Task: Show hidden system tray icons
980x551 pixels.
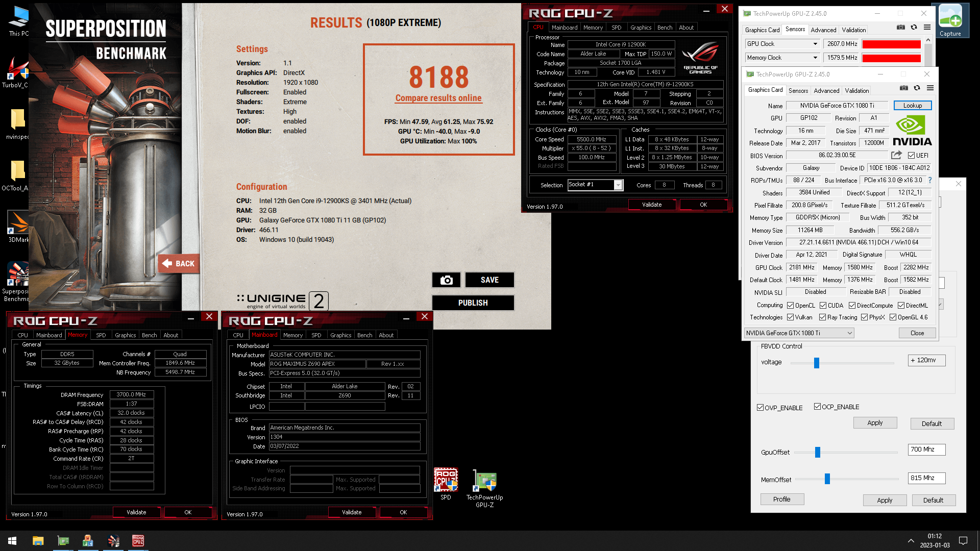Action: [911, 541]
